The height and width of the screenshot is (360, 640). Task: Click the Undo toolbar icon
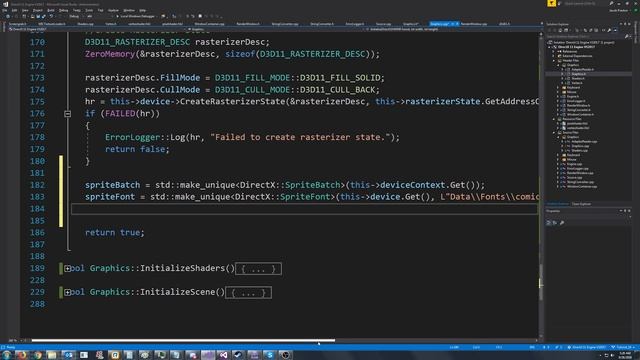point(51,16)
